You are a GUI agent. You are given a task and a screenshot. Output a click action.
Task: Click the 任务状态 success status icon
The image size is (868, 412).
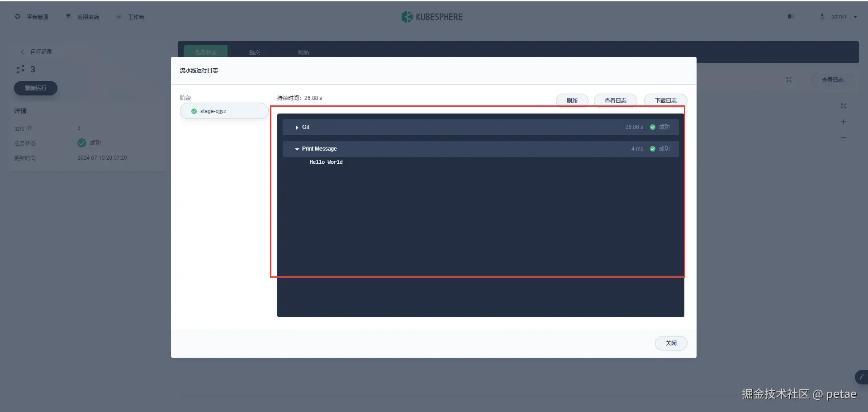point(82,143)
